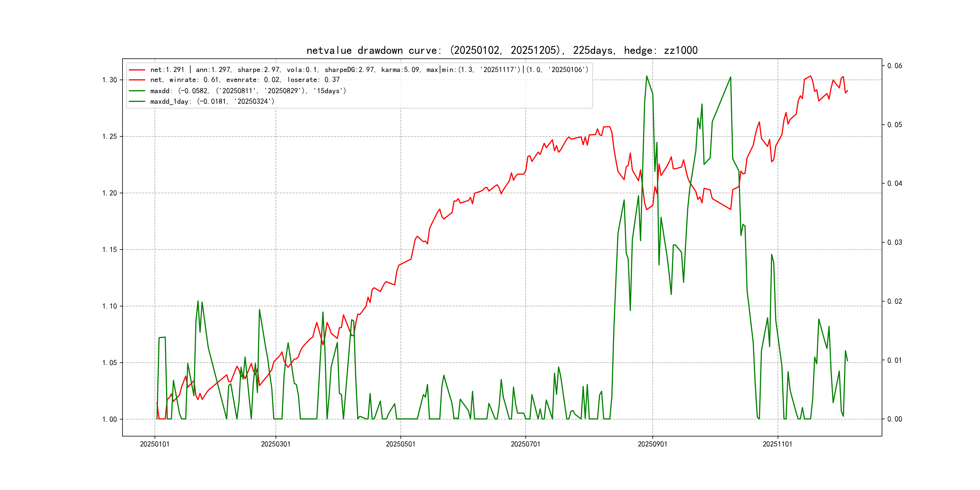
Task: Click the 1.15 left axis tick label
Action: [x=109, y=250]
